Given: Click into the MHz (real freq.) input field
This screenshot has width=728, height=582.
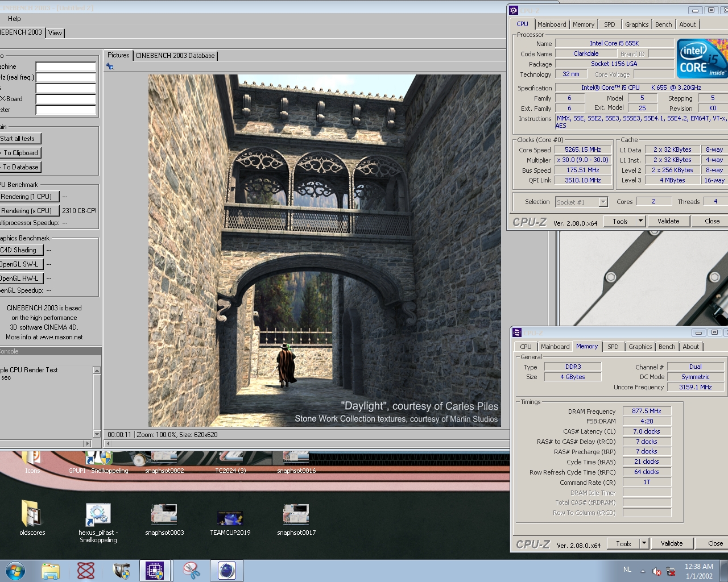Looking at the screenshot, I should pos(66,77).
